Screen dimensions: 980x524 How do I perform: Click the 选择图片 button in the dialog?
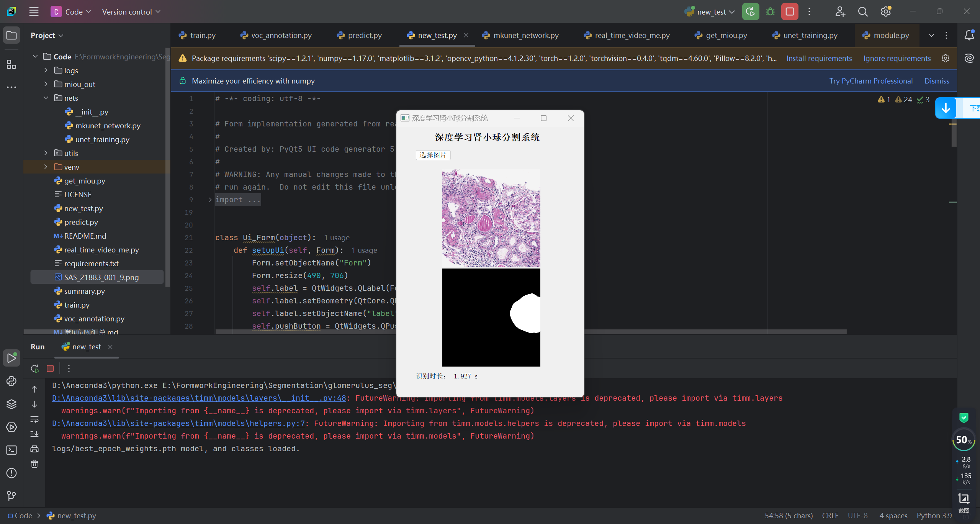[433, 155]
